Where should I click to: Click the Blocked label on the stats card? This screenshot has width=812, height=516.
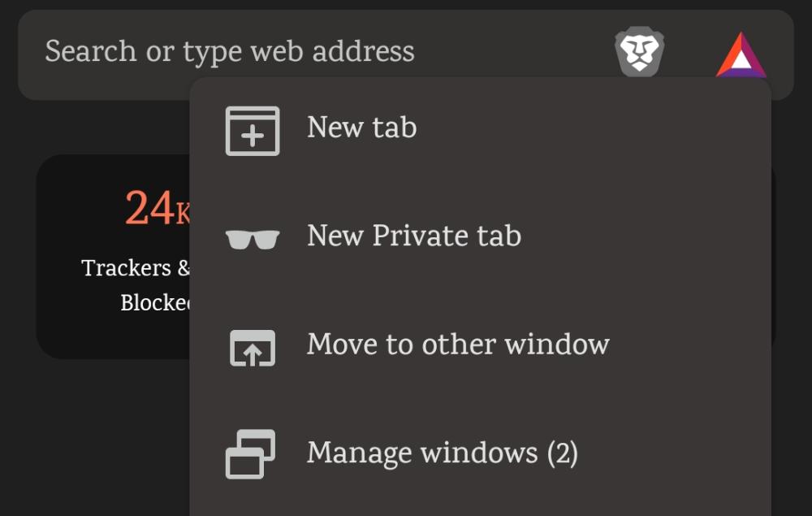tap(154, 303)
